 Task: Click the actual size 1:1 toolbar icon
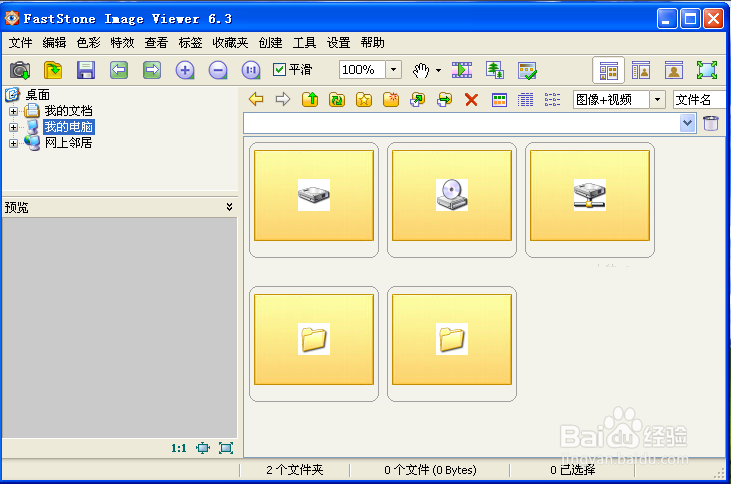click(251, 70)
